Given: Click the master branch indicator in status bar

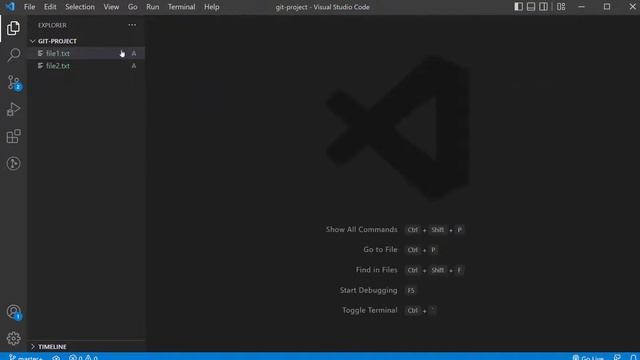Looking at the screenshot, I should [x=26, y=358].
